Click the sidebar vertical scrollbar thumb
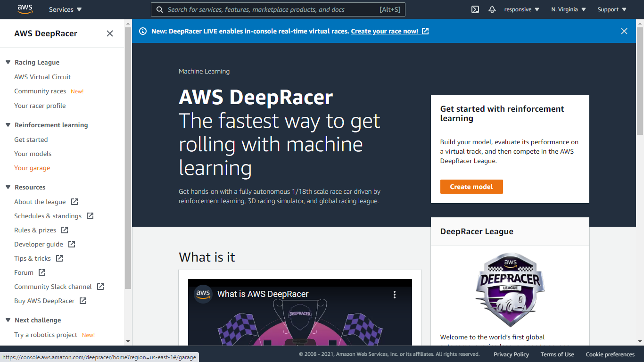The width and height of the screenshot is (644, 362). (128, 158)
